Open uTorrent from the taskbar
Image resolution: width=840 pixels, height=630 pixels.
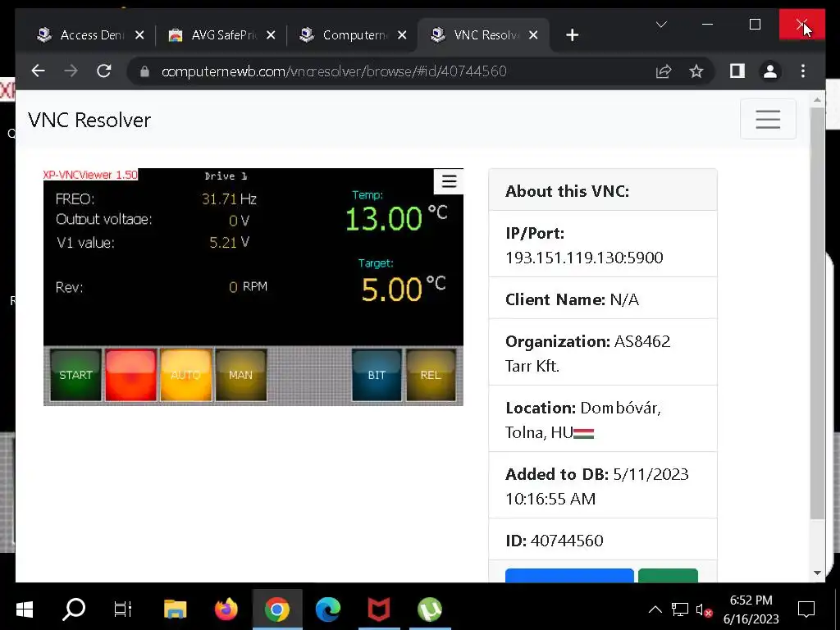coord(430,609)
